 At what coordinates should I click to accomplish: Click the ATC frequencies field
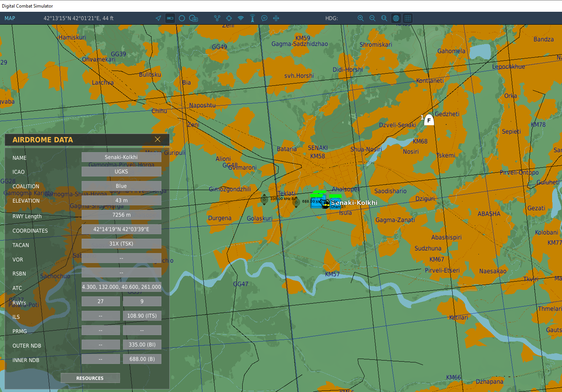point(122,287)
